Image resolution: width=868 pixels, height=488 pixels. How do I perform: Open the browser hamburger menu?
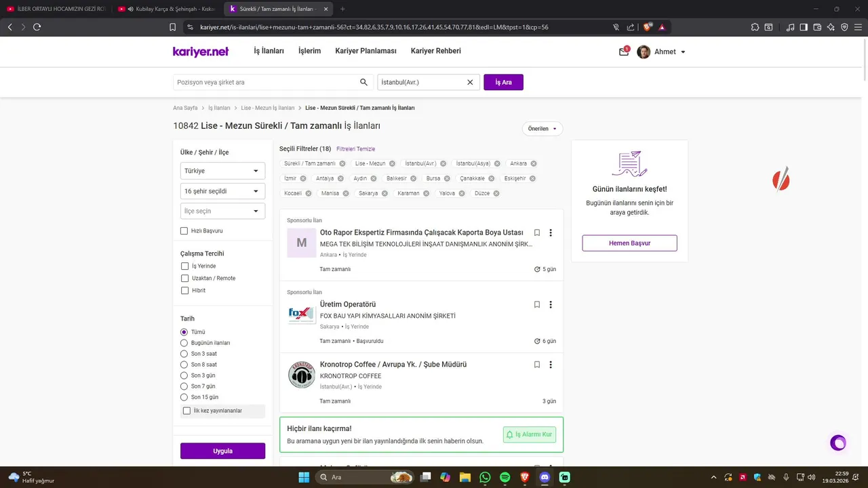858,27
